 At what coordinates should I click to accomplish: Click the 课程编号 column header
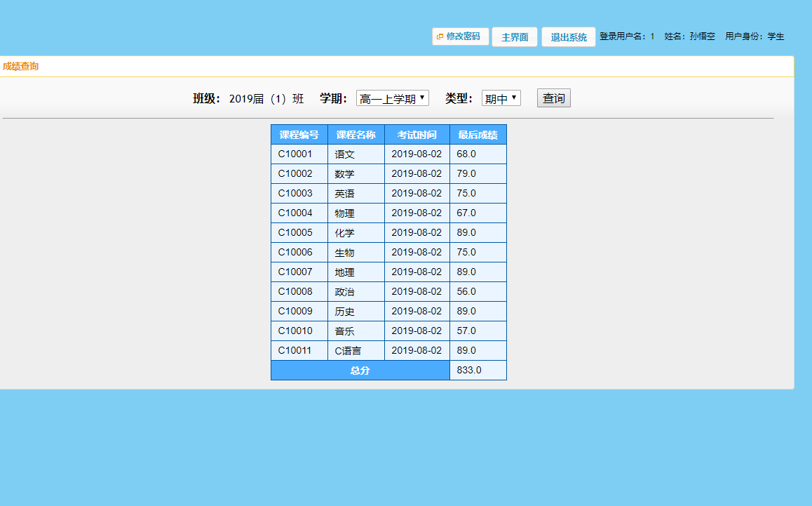tap(299, 134)
